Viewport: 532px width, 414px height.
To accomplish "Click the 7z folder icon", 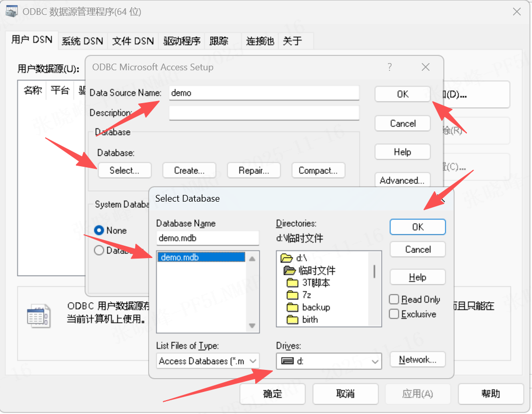I will (292, 295).
